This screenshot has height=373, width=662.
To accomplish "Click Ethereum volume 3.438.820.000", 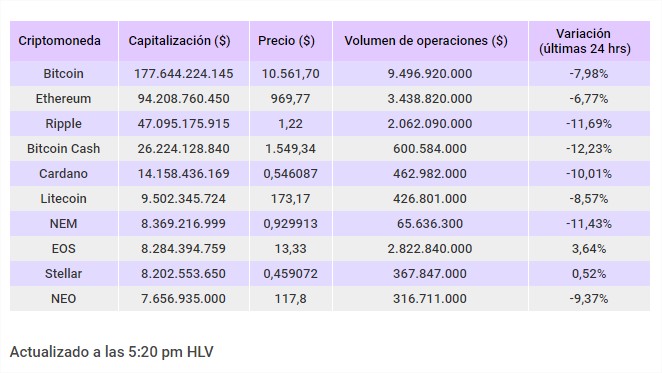I will point(430,98).
